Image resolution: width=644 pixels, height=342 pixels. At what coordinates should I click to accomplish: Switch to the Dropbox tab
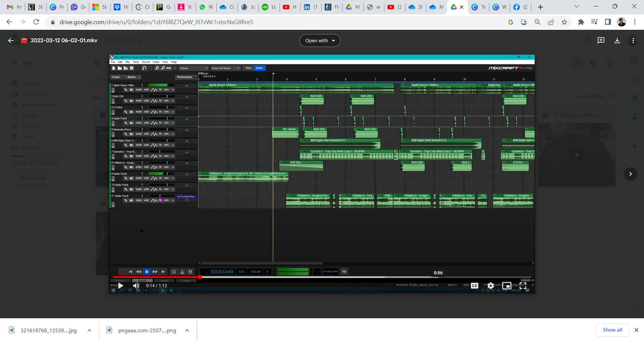(x=121, y=7)
